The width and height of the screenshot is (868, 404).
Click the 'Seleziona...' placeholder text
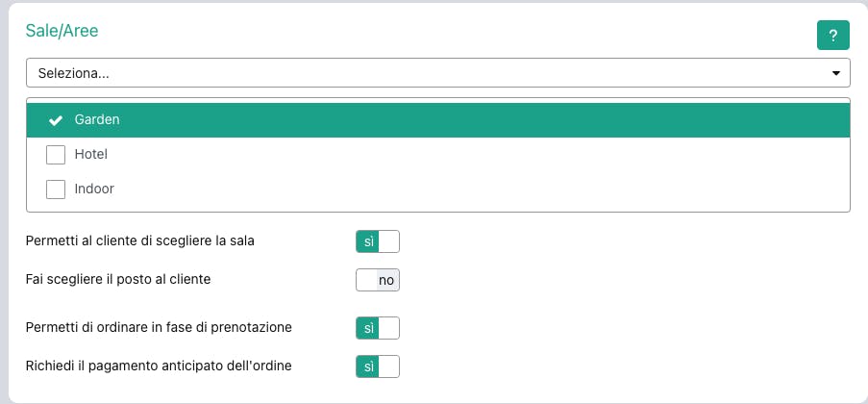point(73,73)
